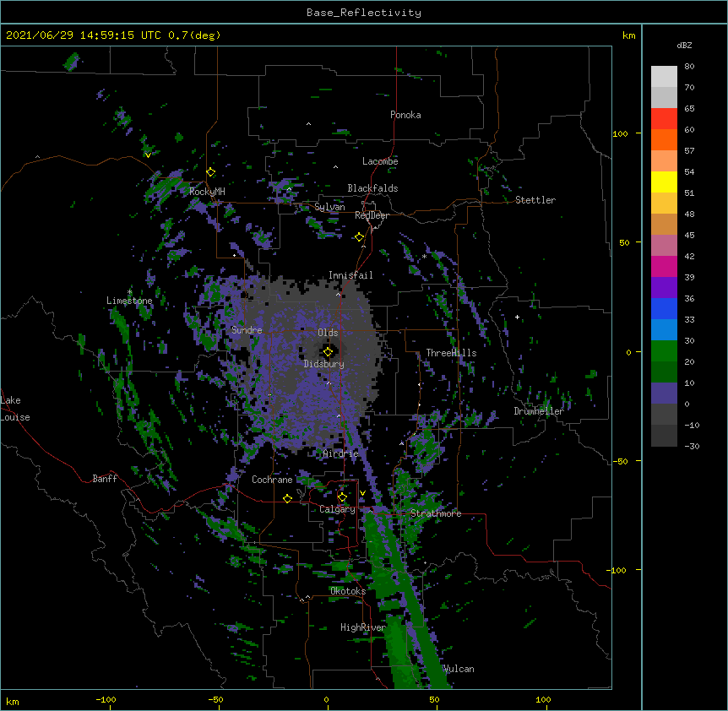Click the Airdrie town label
This screenshot has height=711, width=728.
click(x=341, y=453)
